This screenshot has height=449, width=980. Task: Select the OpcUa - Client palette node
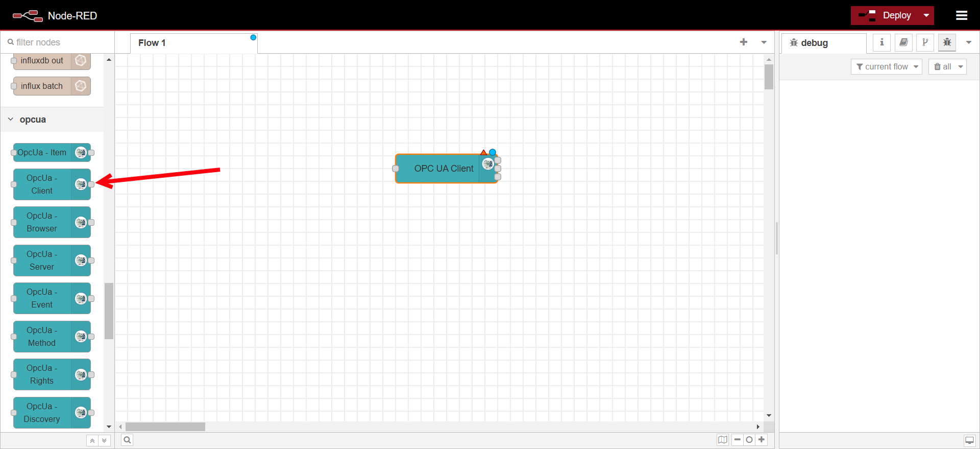point(52,184)
